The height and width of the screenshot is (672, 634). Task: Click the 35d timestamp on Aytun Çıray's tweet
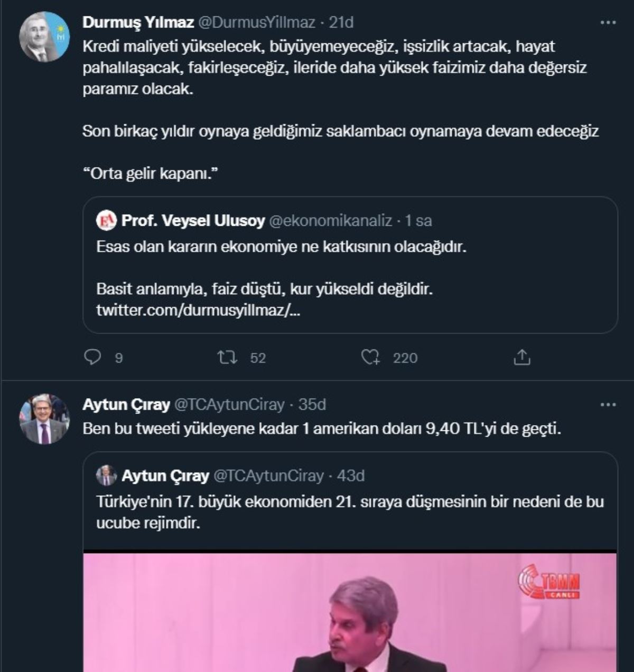(x=312, y=403)
